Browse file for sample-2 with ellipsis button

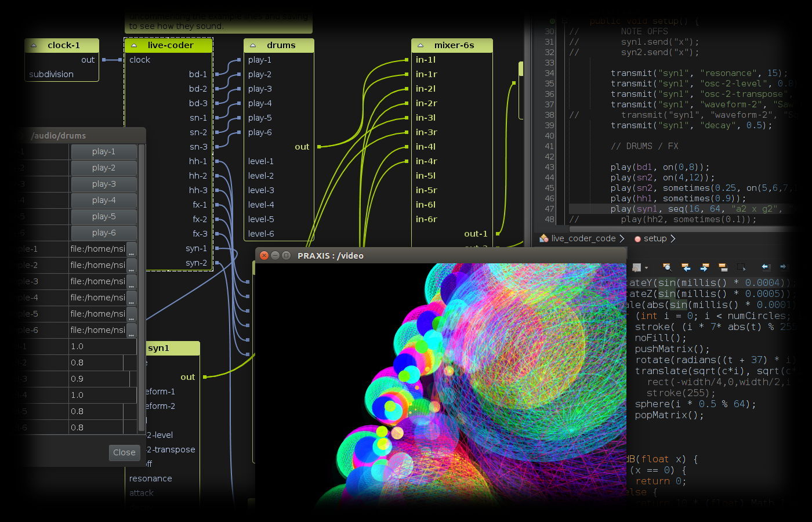click(132, 266)
